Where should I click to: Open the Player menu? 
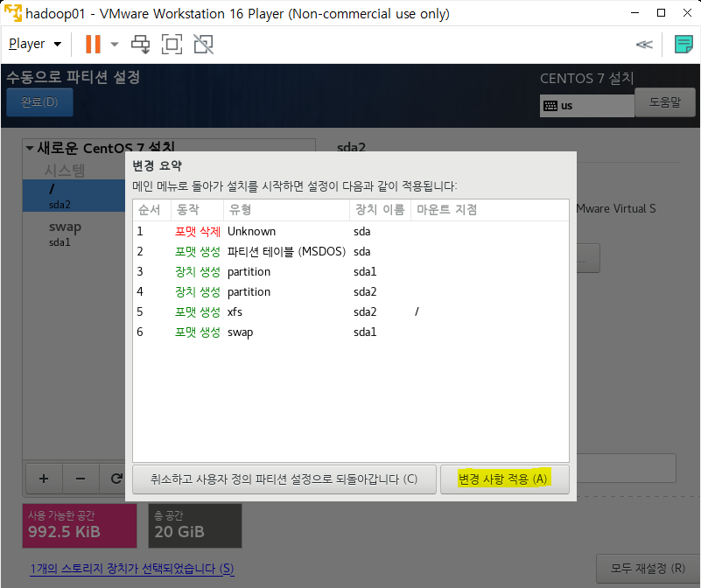point(35,45)
